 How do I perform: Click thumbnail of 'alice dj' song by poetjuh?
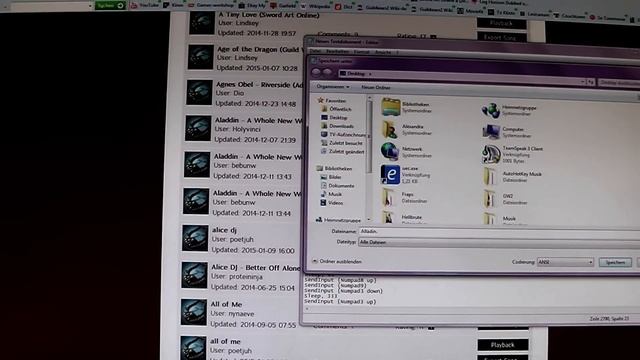pos(195,238)
